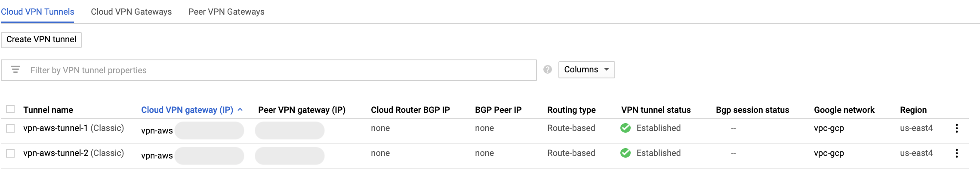Sort by Cloud VPN gateway (IP) column
The image size is (980, 174).
(x=187, y=110)
